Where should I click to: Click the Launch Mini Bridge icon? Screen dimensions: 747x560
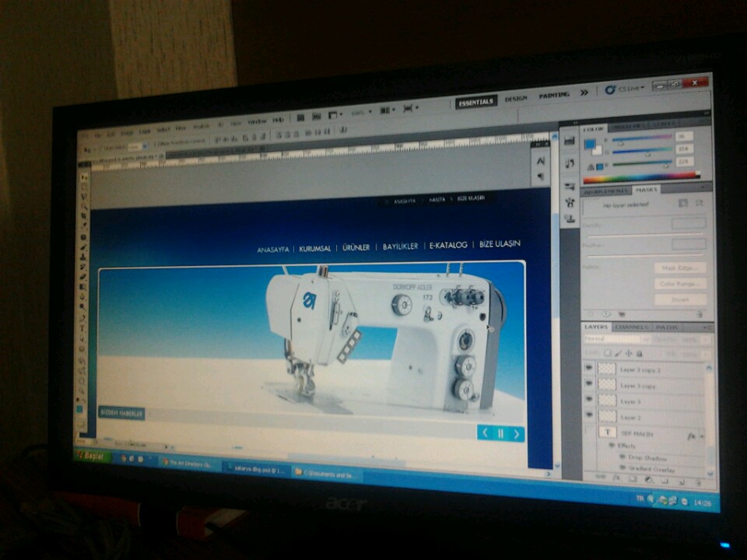point(317,116)
